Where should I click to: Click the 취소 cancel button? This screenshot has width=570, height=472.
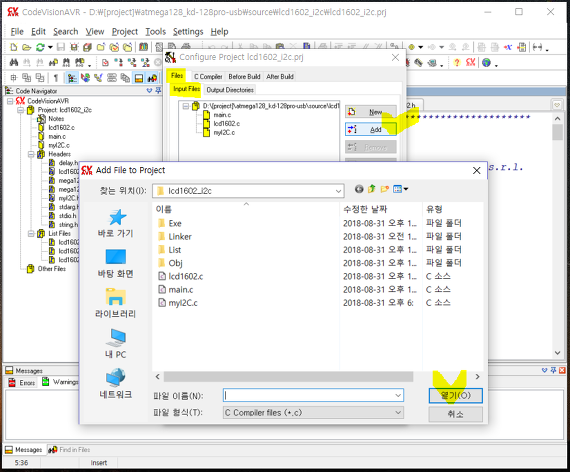coord(455,414)
